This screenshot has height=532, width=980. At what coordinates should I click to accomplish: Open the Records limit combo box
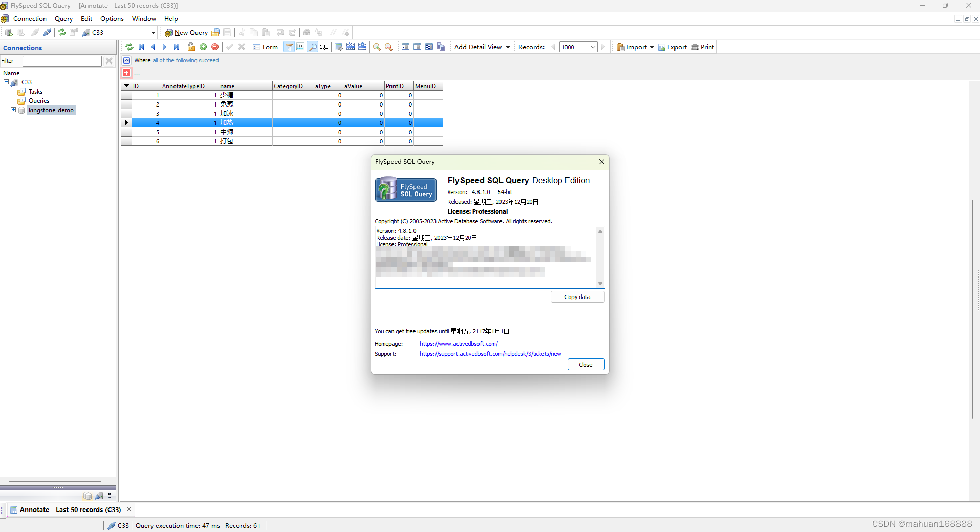pyautogui.click(x=578, y=47)
